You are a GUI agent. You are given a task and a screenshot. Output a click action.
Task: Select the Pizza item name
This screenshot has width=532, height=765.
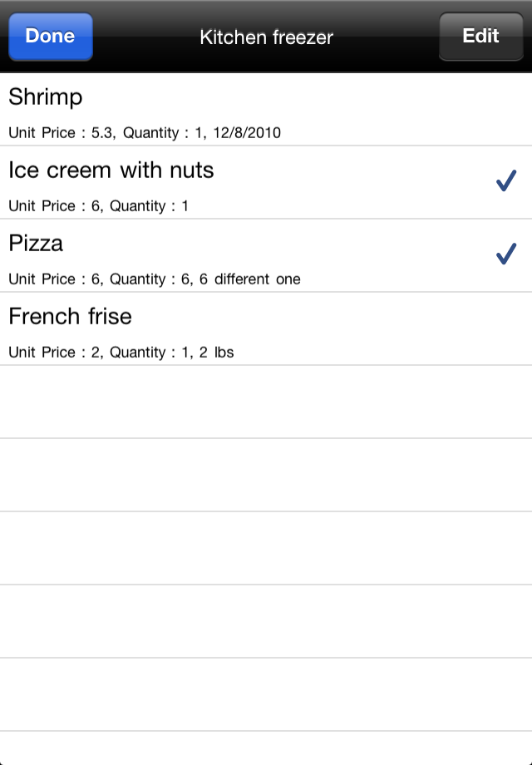(36, 244)
